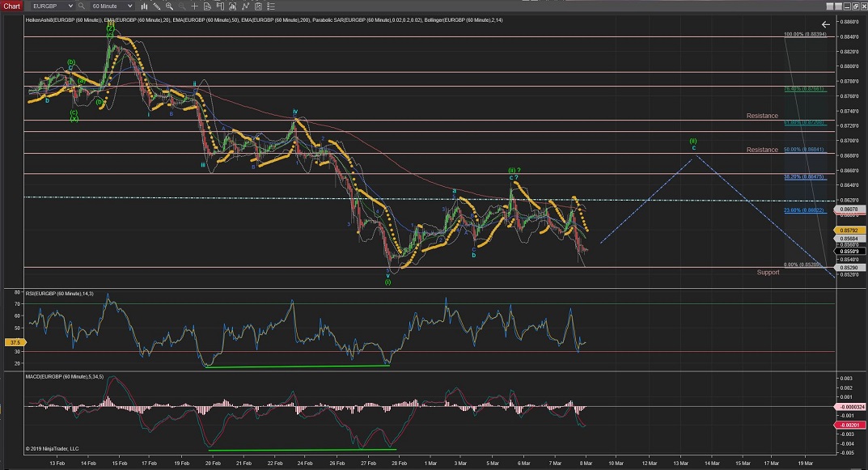
Task: Click the return-to-latest-bar arrow in chart
Action: click(x=825, y=24)
